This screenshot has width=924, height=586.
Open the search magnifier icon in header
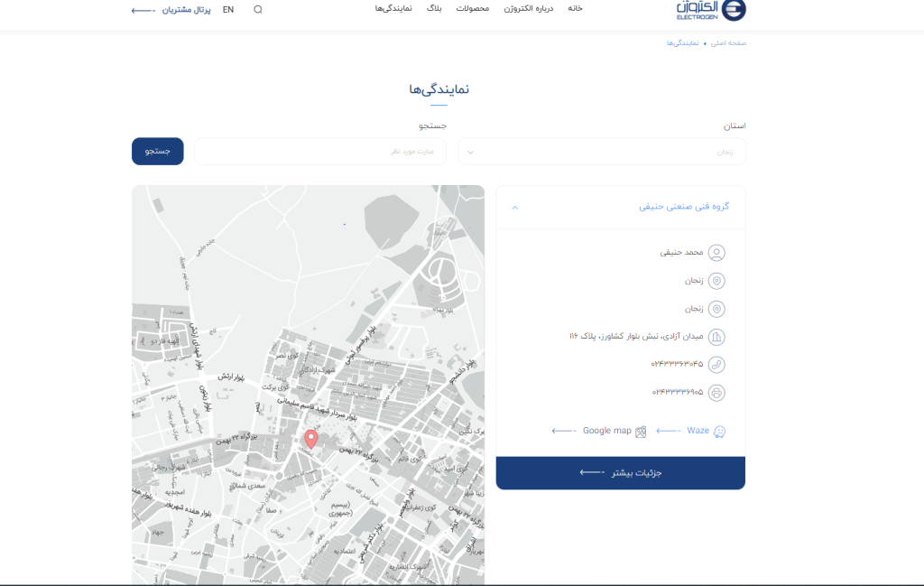coord(258,9)
